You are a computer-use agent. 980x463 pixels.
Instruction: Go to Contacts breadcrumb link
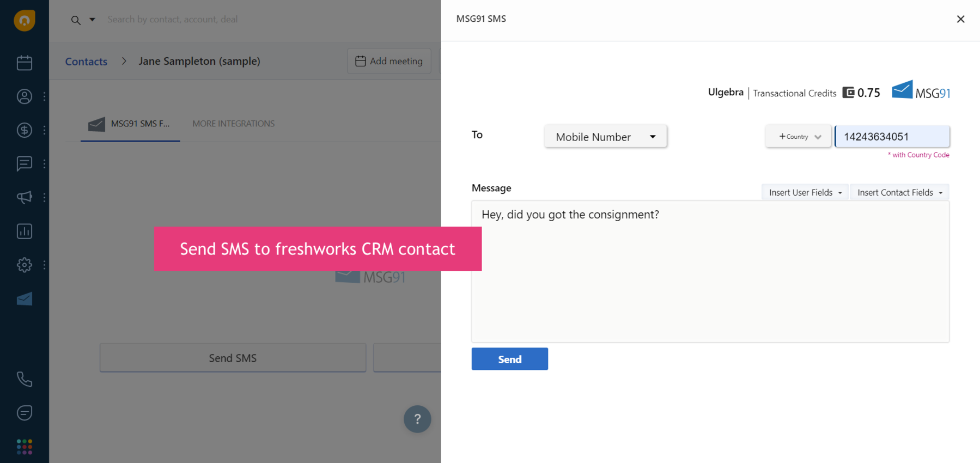coord(86,62)
